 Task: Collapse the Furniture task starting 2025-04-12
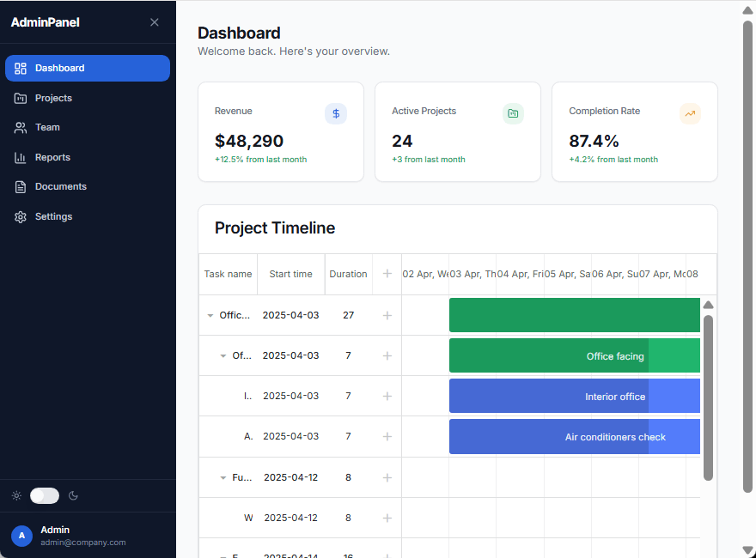223,477
